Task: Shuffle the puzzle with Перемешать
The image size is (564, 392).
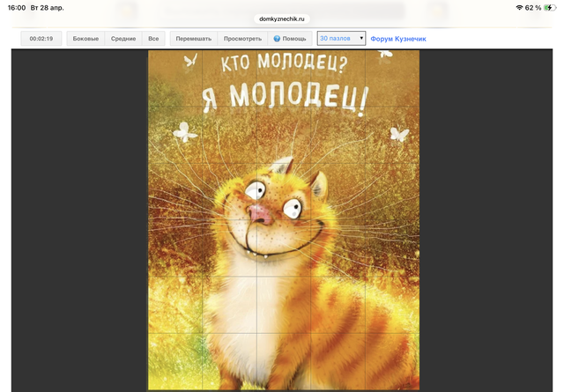Action: pos(193,39)
